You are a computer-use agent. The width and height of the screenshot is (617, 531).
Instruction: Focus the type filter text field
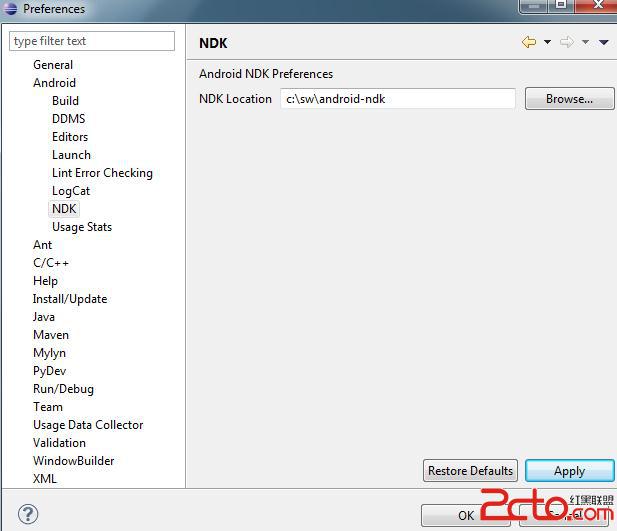pyautogui.click(x=92, y=41)
